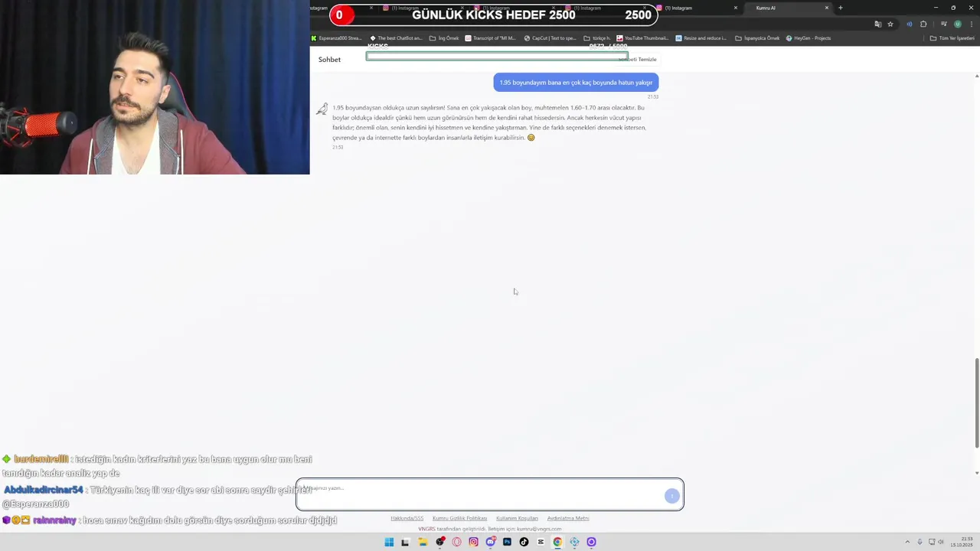Click the VNGRS link in footer
The height and width of the screenshot is (551, 980).
(426, 529)
